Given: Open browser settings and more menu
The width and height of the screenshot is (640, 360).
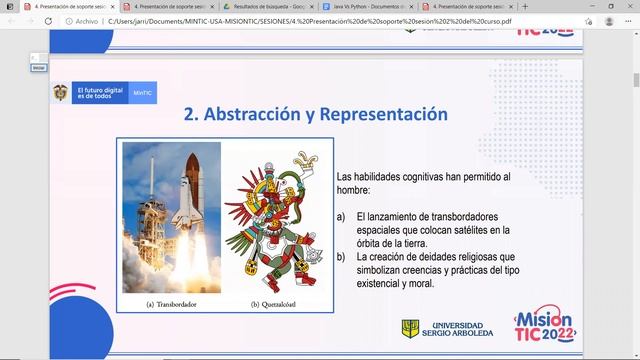Looking at the screenshot, I should pyautogui.click(x=628, y=21).
